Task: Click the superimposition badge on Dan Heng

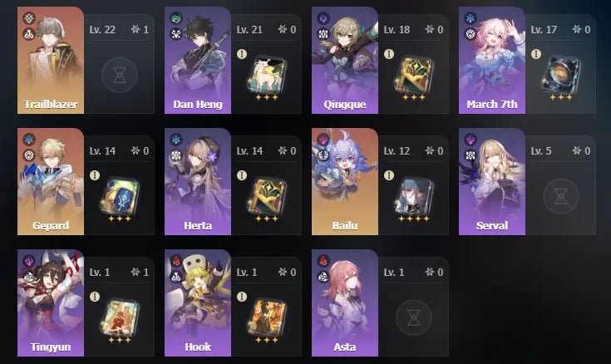Action: click(242, 54)
